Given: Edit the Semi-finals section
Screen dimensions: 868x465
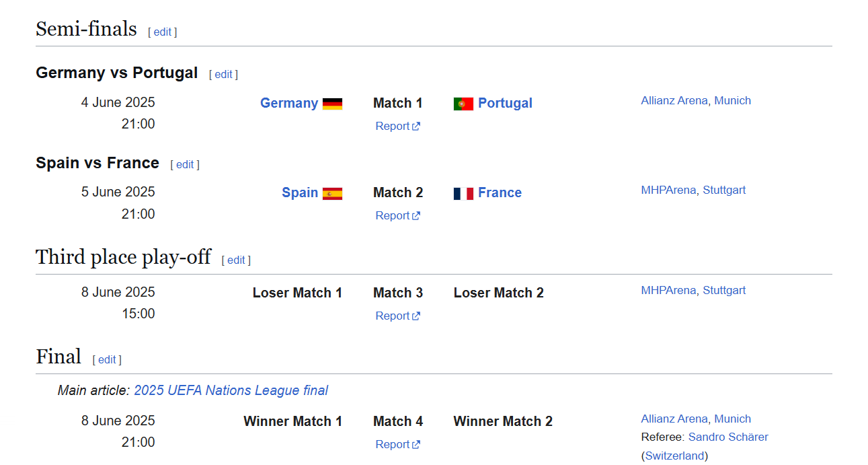Looking at the screenshot, I should coord(163,32).
